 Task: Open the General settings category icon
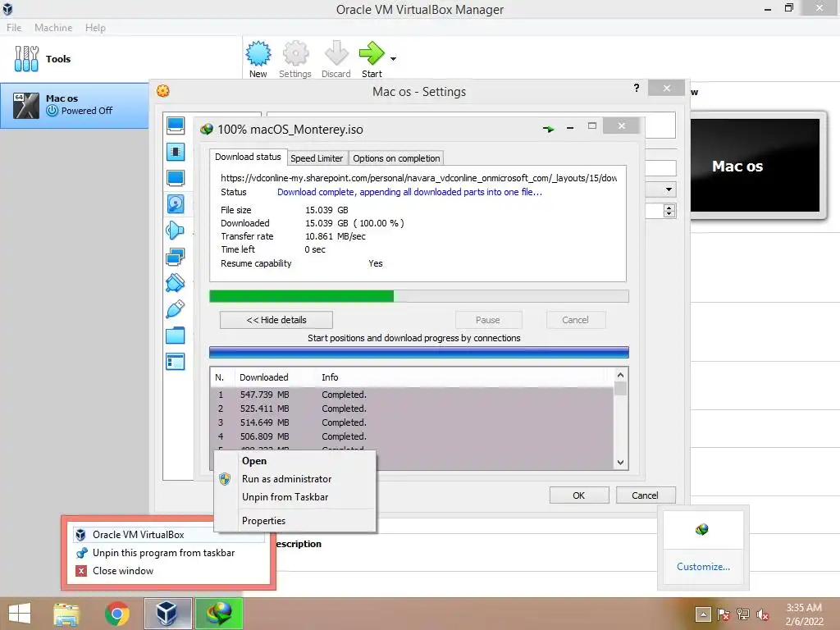coord(176,126)
